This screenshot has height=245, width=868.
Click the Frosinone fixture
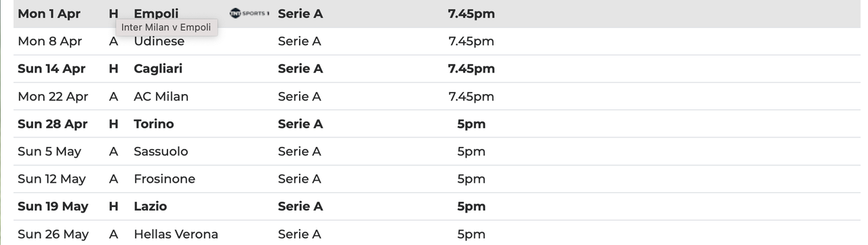pyautogui.click(x=165, y=179)
